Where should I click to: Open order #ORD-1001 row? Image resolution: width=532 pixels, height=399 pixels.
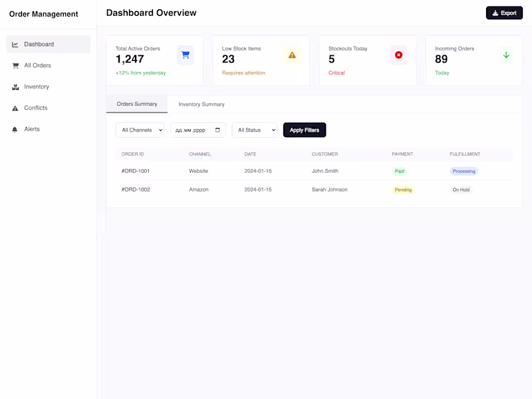(x=136, y=171)
